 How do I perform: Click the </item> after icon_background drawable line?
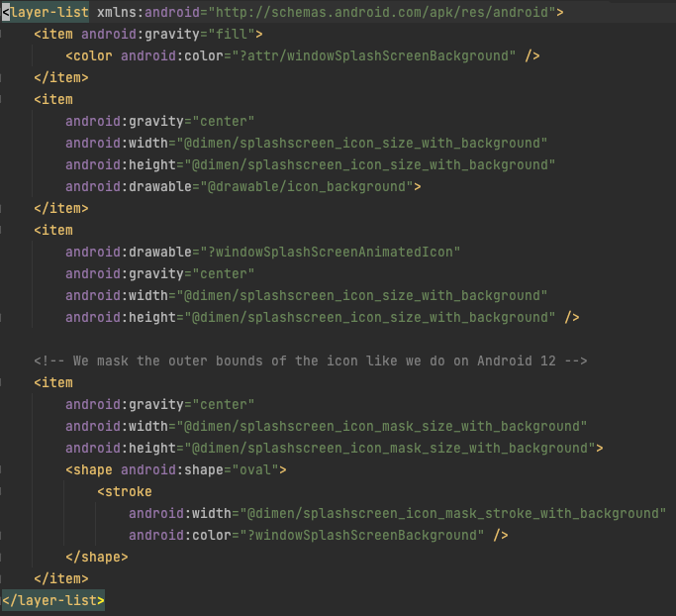tap(61, 208)
